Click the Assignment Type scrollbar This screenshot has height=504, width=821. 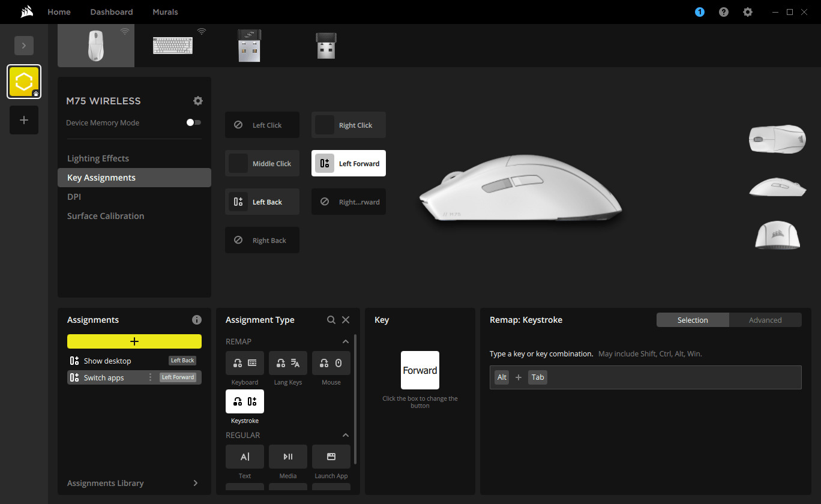(355, 399)
